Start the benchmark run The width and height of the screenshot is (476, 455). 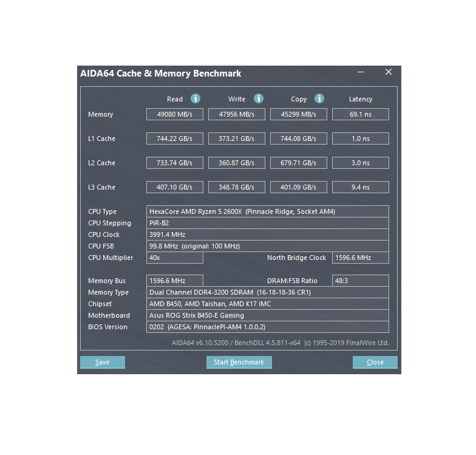(239, 362)
